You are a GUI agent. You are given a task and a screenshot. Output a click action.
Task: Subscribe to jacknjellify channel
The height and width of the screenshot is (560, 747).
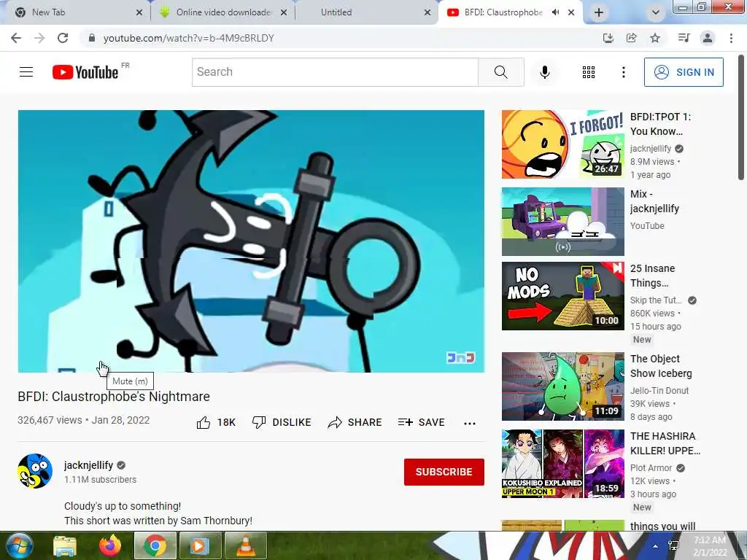coord(444,472)
